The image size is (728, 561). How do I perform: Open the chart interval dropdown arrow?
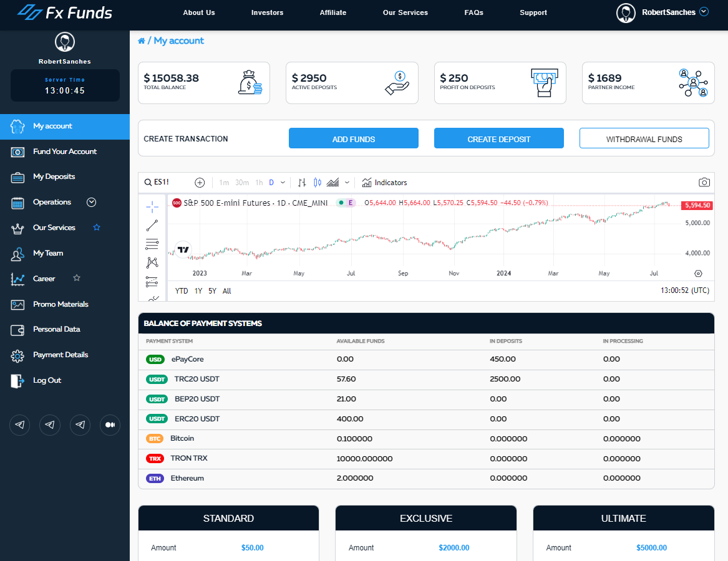tap(283, 183)
